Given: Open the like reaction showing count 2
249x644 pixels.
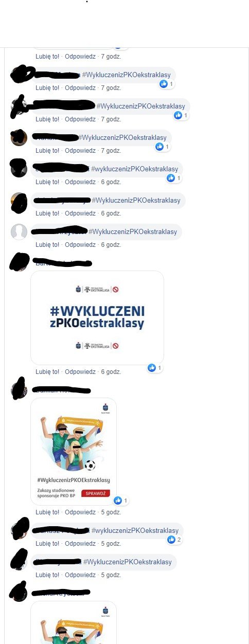Looking at the screenshot, I should (x=171, y=540).
